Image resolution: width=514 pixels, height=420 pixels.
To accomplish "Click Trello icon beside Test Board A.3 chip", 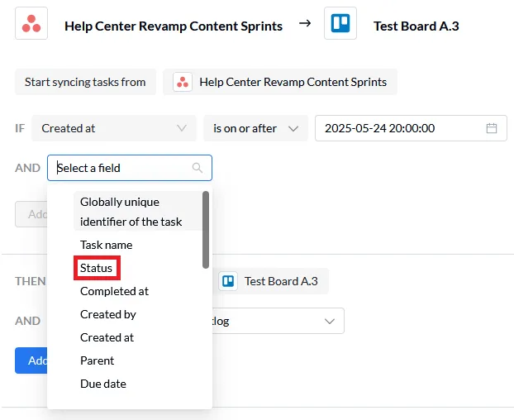I will [228, 281].
